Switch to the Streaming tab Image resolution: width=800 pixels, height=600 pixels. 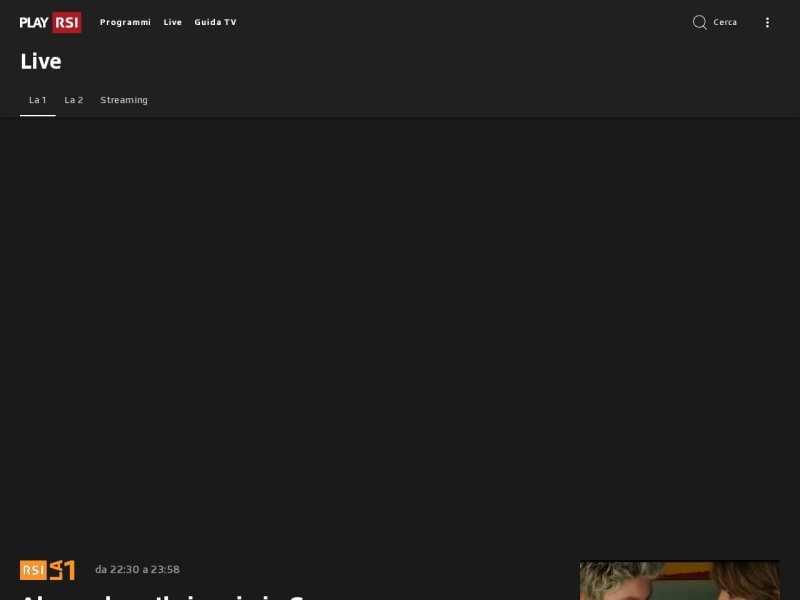click(124, 100)
